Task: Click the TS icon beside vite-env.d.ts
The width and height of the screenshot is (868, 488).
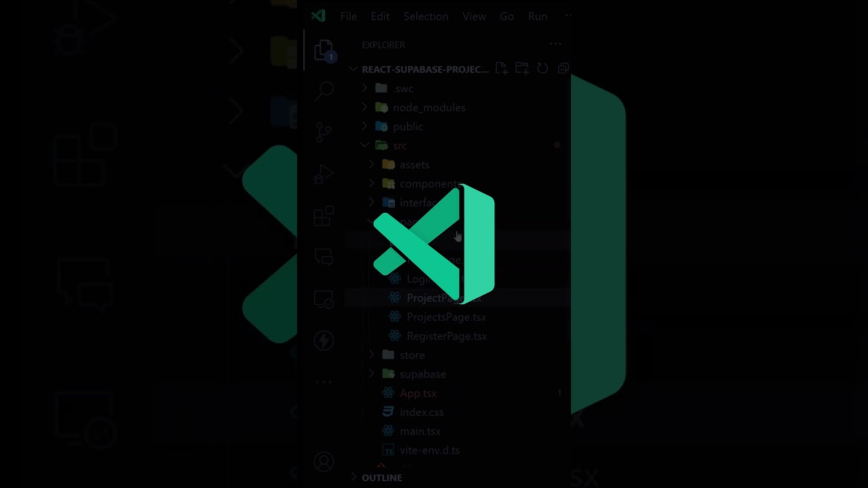Action: (388, 449)
